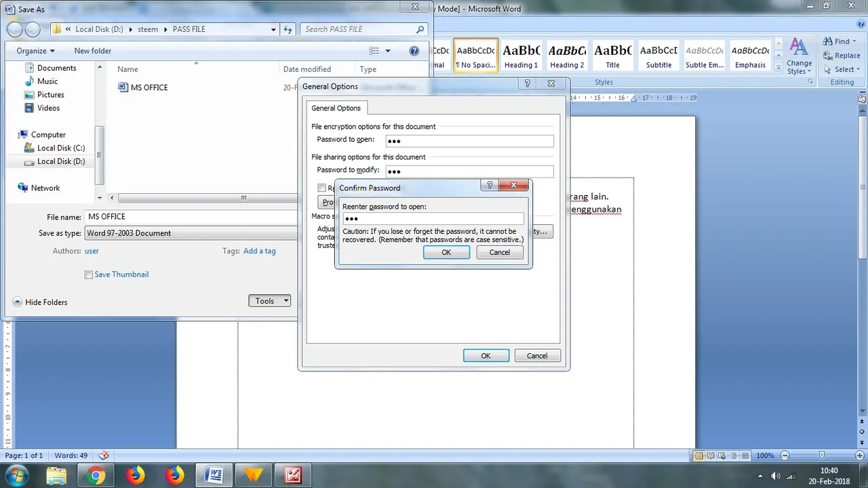Select Computer in the navigation pane
Viewport: 868px width, 488px height.
tap(48, 134)
